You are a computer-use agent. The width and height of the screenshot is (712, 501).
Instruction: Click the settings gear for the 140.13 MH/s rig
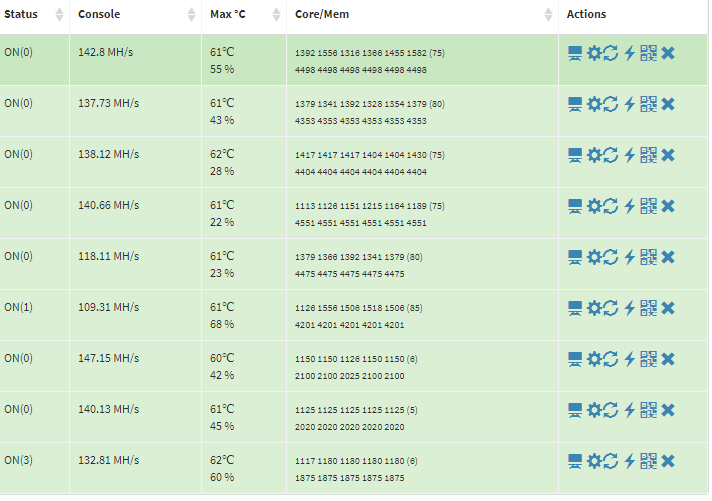594,409
